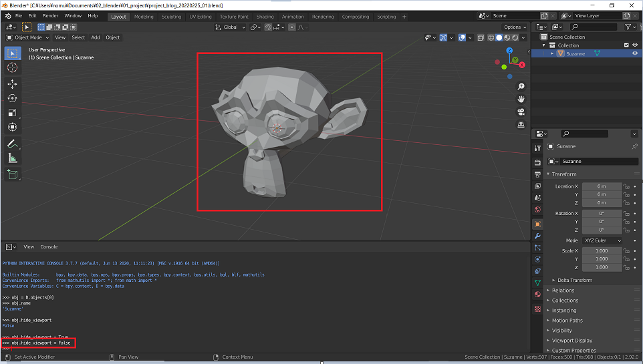Add a new workspace with plus button
This screenshot has height=364, width=643.
[404, 17]
